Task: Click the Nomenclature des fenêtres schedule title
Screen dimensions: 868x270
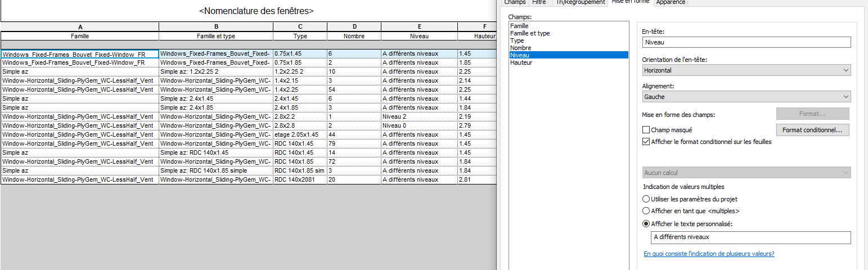Action: pos(257,11)
